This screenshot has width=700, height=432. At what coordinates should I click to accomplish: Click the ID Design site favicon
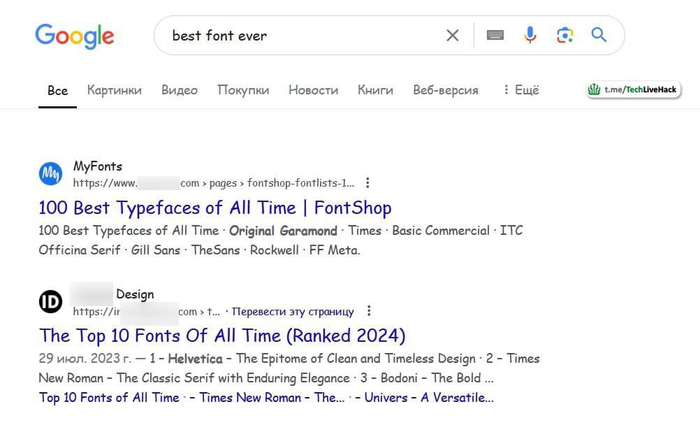tap(50, 302)
